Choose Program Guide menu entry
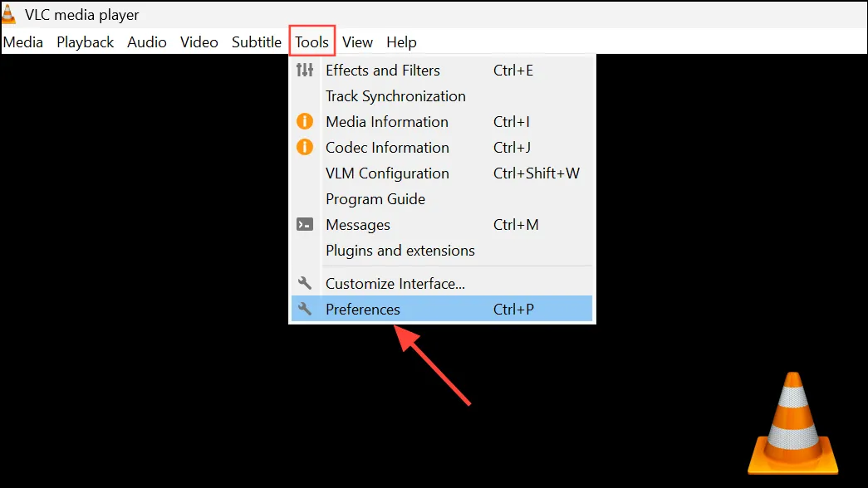This screenshot has width=868, height=488. [442, 199]
